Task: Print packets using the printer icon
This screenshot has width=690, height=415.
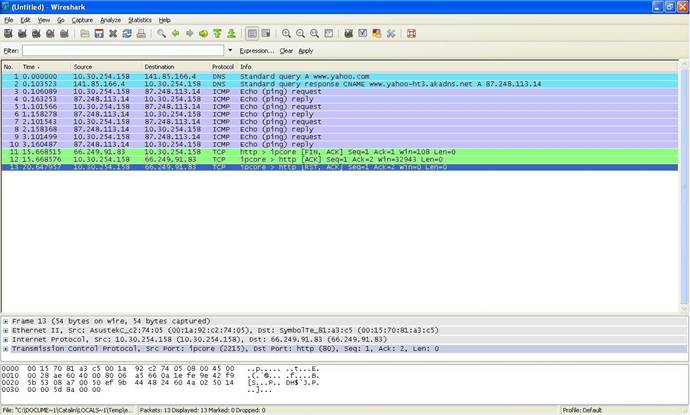Action: coord(141,33)
